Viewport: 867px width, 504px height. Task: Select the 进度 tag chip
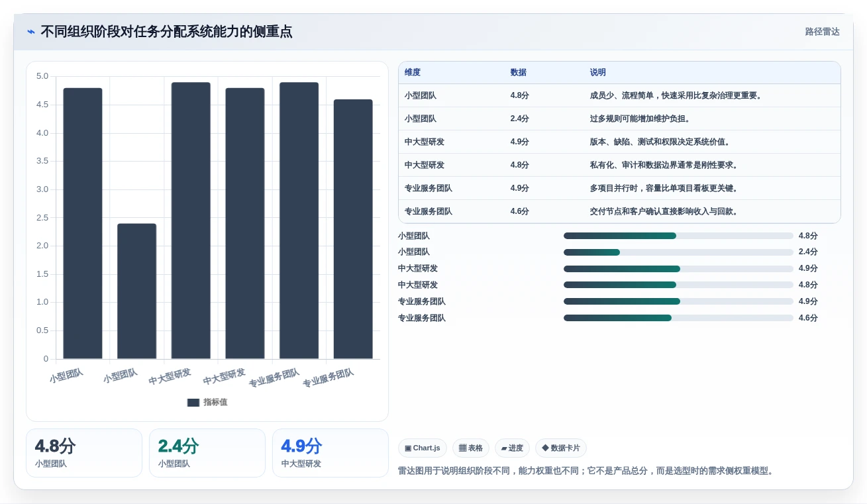tap(512, 448)
